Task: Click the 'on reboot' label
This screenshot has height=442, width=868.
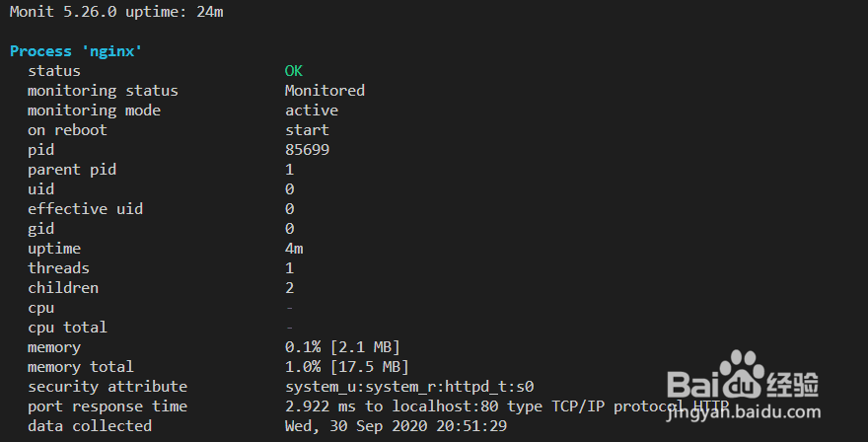Action: pyautogui.click(x=67, y=130)
